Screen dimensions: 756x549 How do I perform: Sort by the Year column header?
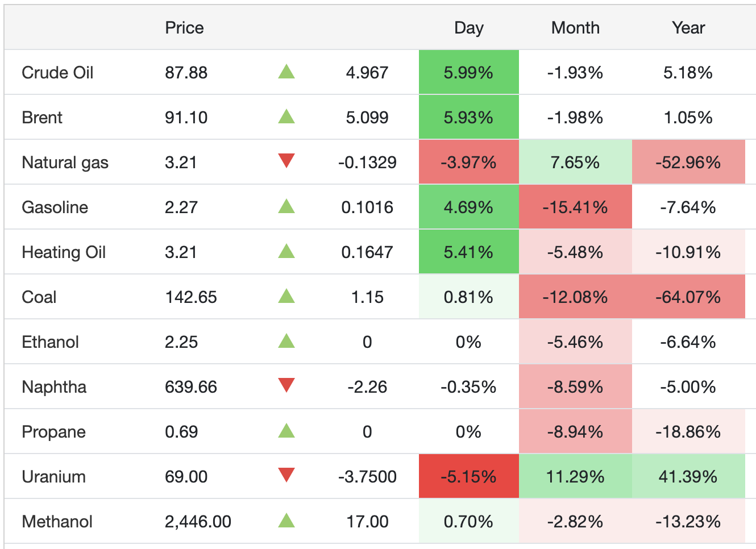pyautogui.click(x=688, y=28)
